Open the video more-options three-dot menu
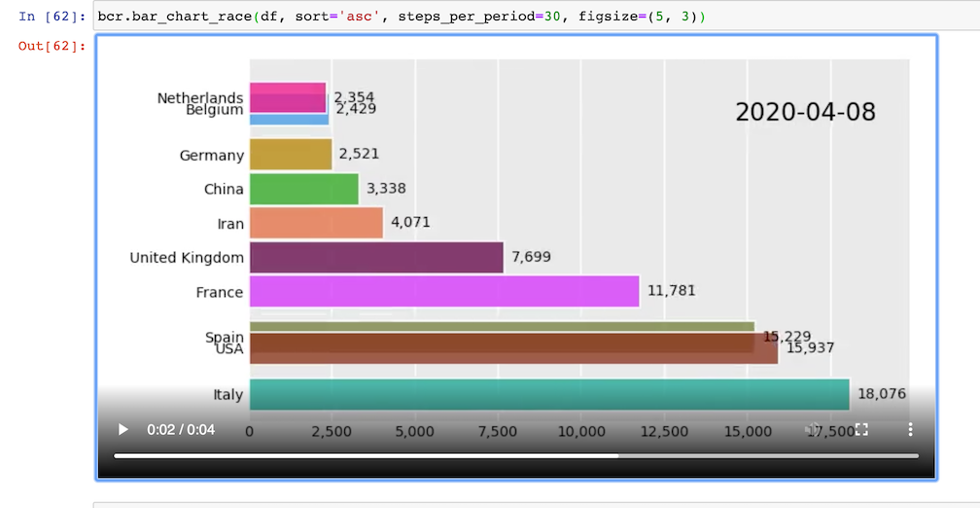 [x=910, y=429]
